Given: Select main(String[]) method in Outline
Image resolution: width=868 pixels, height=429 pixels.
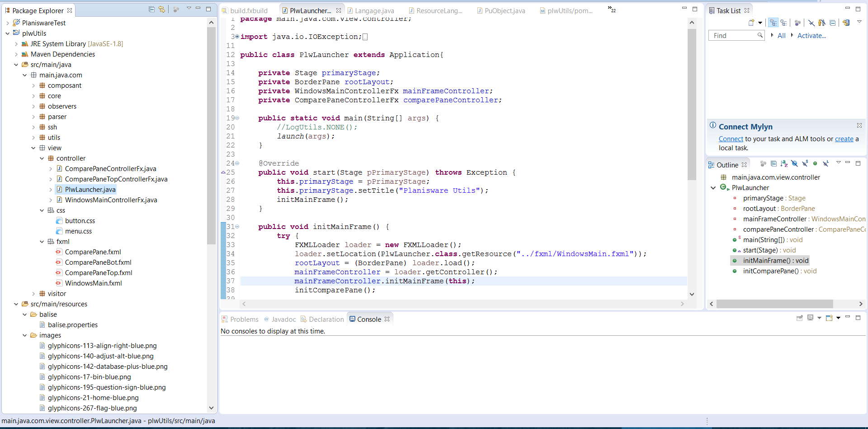Looking at the screenshot, I should click(x=773, y=240).
